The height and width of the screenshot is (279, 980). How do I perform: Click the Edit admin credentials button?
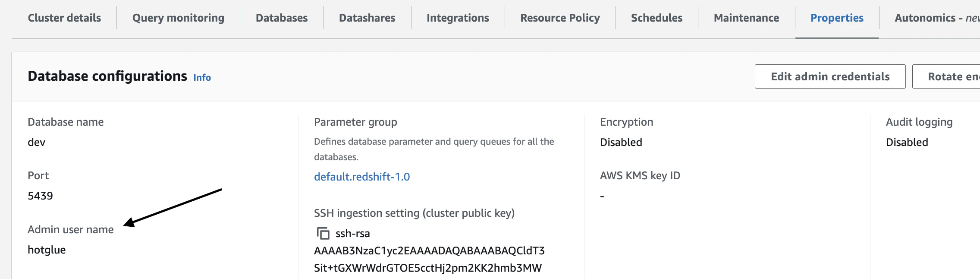(x=830, y=76)
